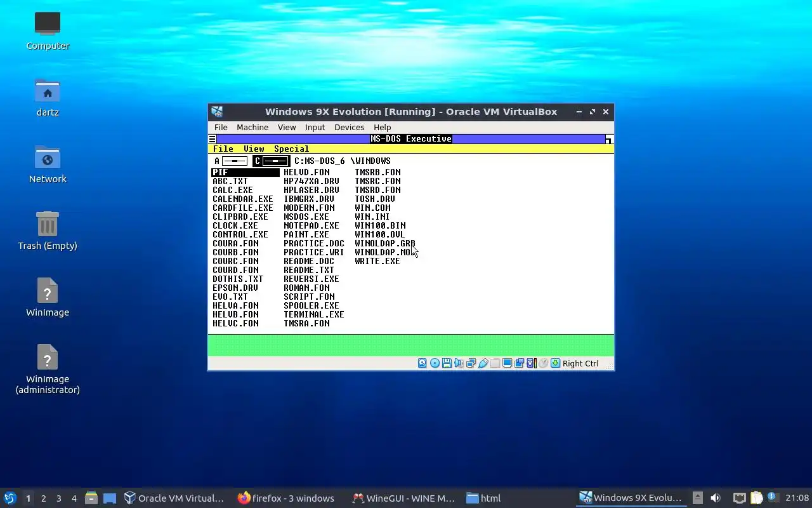Click Windows 9X Evolution taskbar button
Viewport: 812px width, 508px height.
click(631, 498)
